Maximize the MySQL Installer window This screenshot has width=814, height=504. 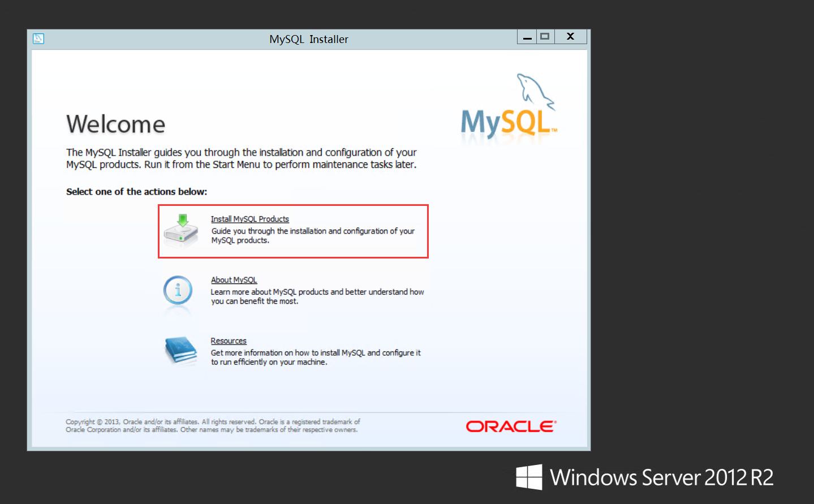coord(545,37)
